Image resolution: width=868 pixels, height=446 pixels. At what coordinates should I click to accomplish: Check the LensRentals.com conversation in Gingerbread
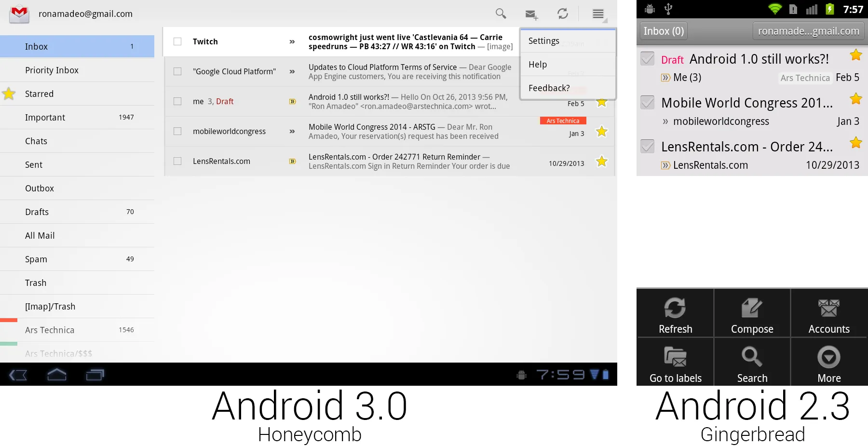pos(647,147)
